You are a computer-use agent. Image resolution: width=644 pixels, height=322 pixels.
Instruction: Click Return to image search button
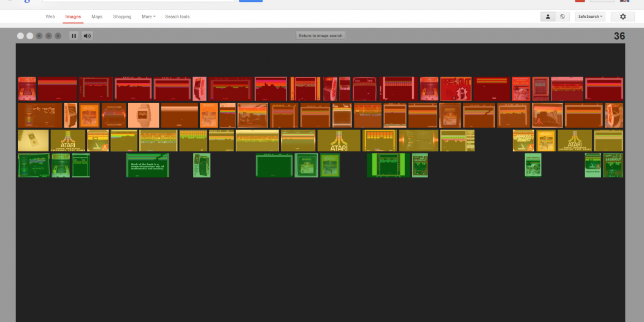pos(320,36)
